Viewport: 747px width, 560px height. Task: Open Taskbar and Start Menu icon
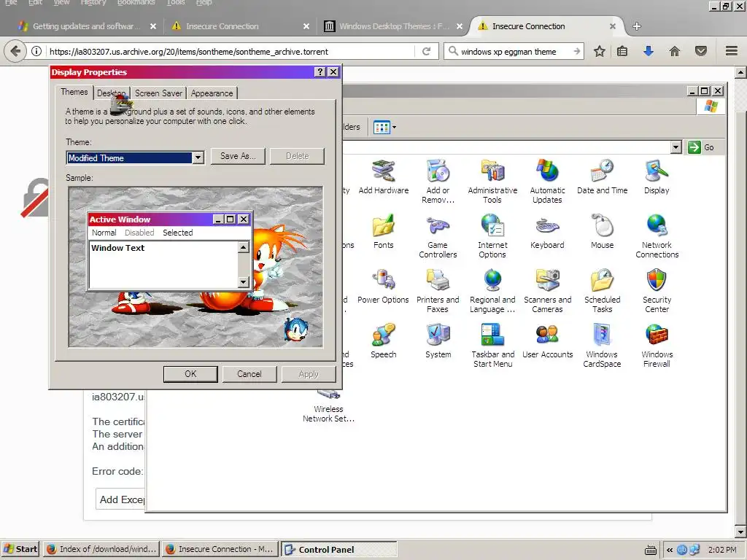492,346
